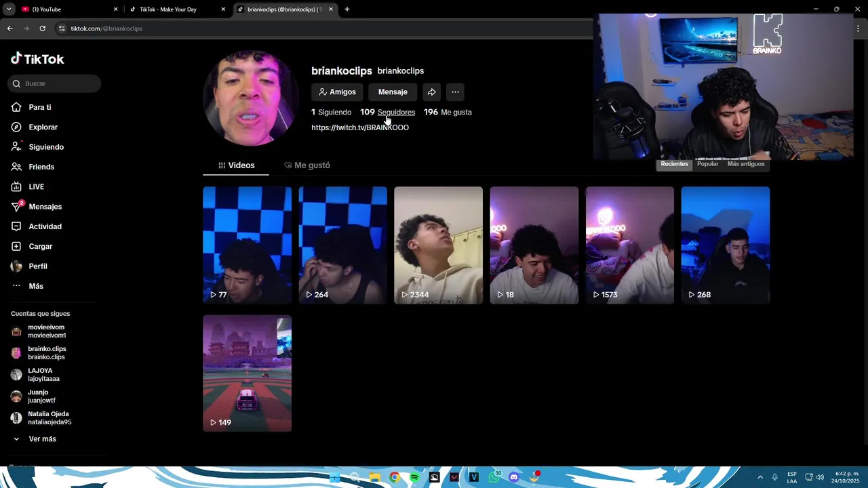Viewport: 868px width, 488px height.
Task: Click the TikTok logo in the sidebar
Action: pyautogui.click(x=37, y=59)
